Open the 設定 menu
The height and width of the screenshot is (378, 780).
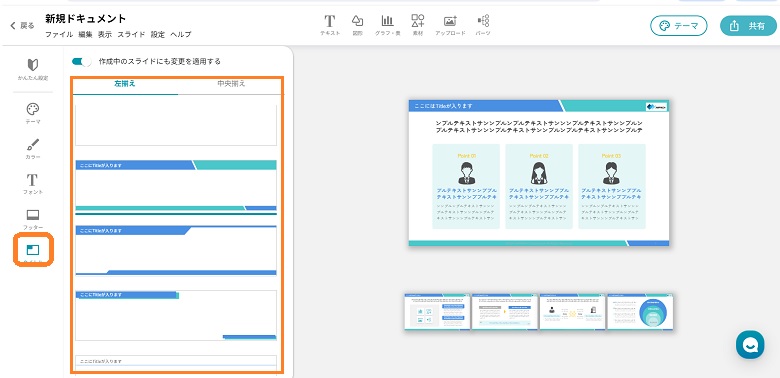click(158, 35)
